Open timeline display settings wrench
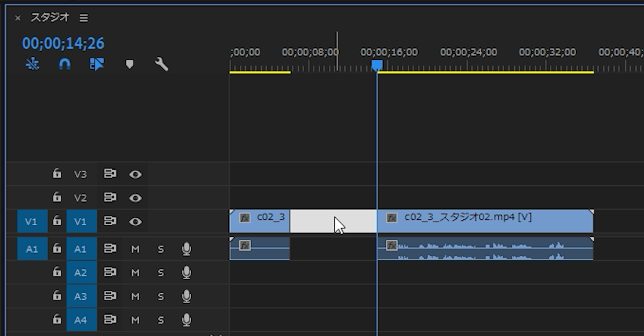Screen dimensions: 644x336 tap(161, 64)
